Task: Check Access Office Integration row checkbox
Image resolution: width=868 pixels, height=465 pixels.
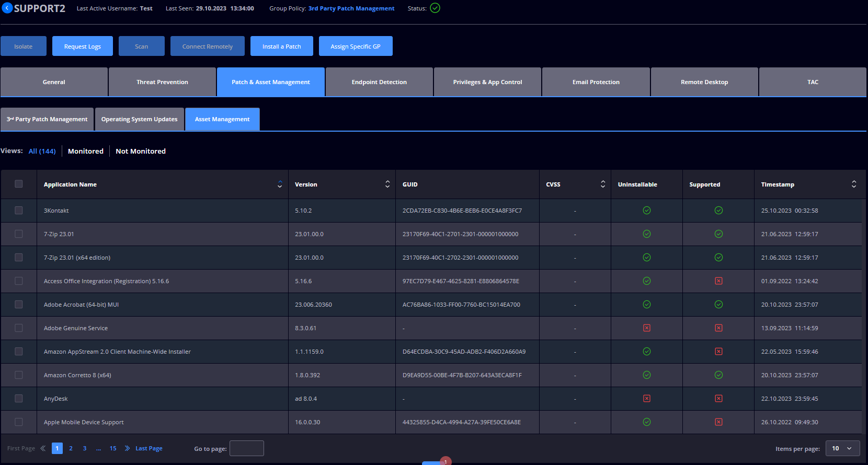Action: 19,281
